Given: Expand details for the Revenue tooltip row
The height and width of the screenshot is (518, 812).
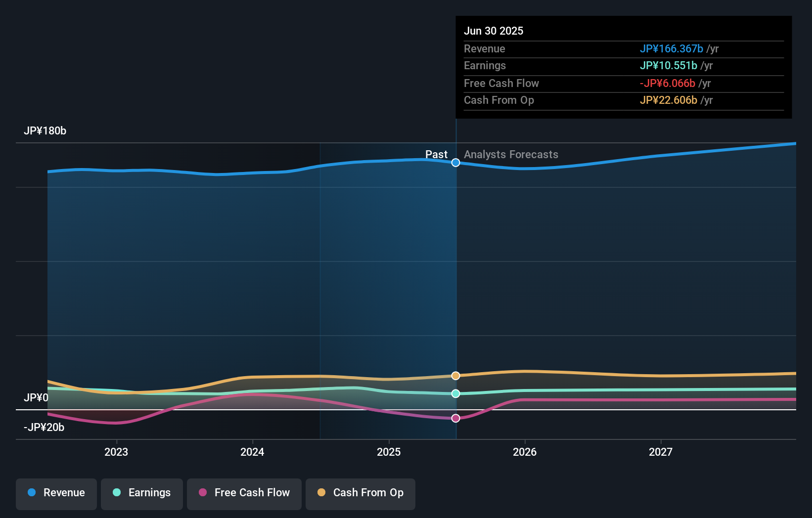Looking at the screenshot, I should 485,49.
